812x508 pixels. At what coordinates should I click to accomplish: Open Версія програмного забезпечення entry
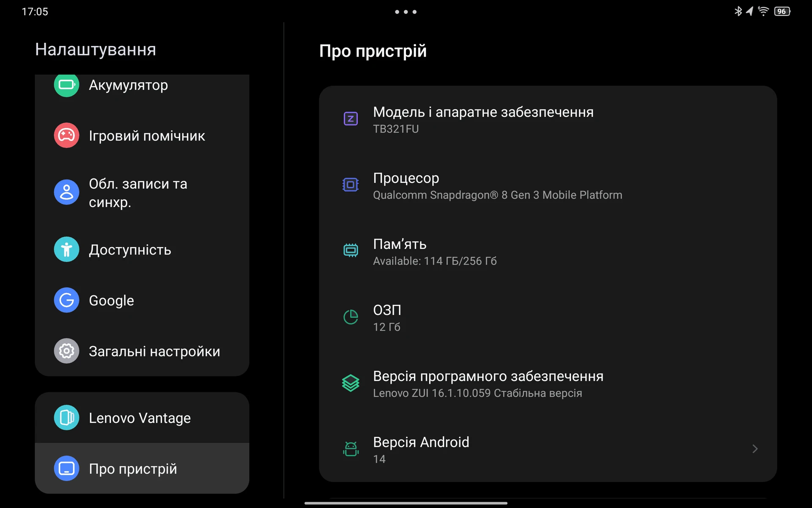pos(548,384)
